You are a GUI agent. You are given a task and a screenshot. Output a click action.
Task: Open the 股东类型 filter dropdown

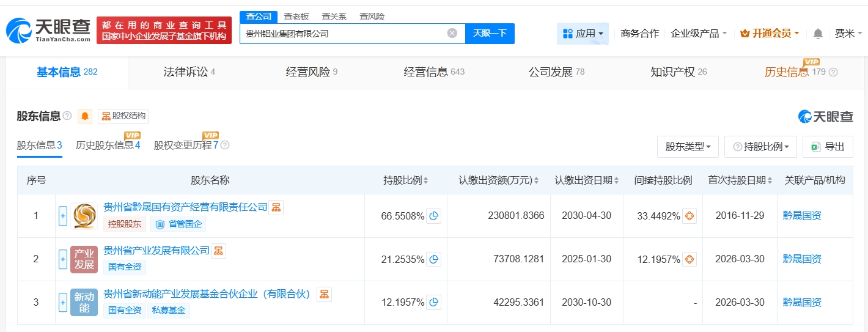(x=688, y=147)
